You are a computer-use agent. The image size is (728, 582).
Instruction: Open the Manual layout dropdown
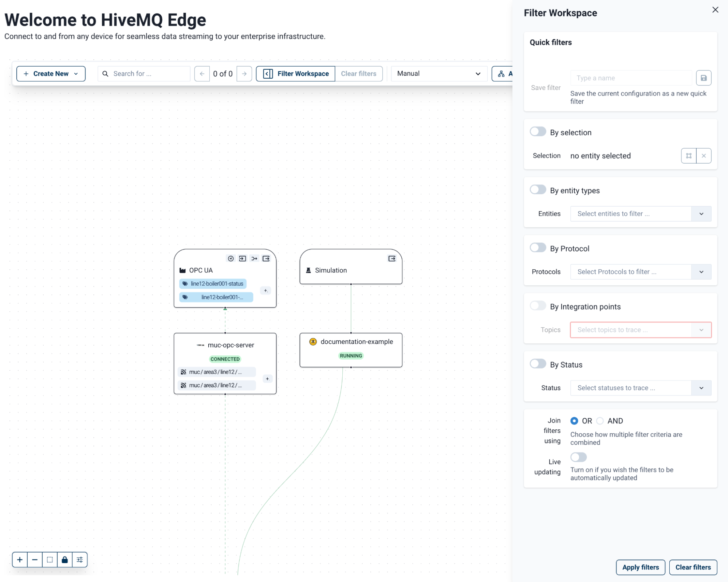(439, 74)
